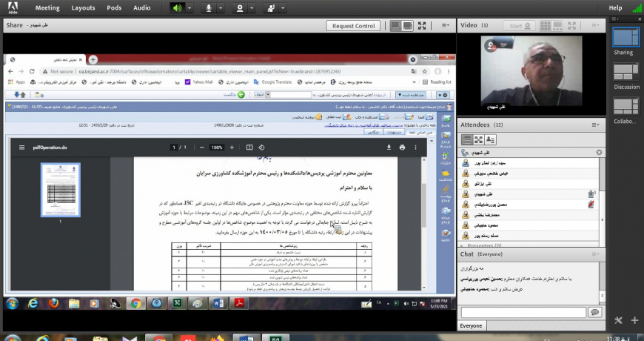Viewport: 644px width, 341px height.
Task: Click Adobe Reader icon in shared taskbar
Action: [x=239, y=304]
